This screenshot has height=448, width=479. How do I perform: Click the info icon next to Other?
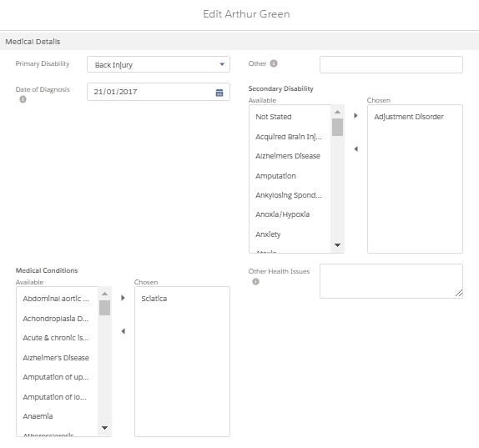pyautogui.click(x=274, y=63)
